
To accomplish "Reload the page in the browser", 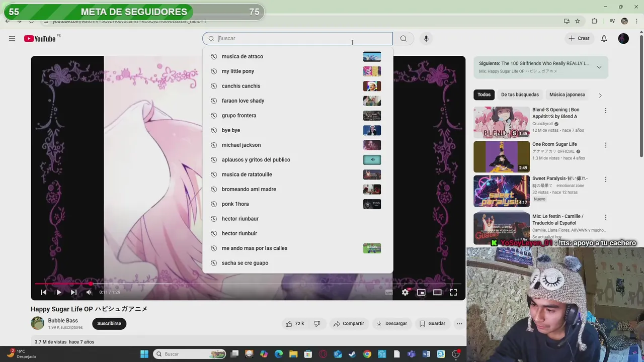I will 31,21.
